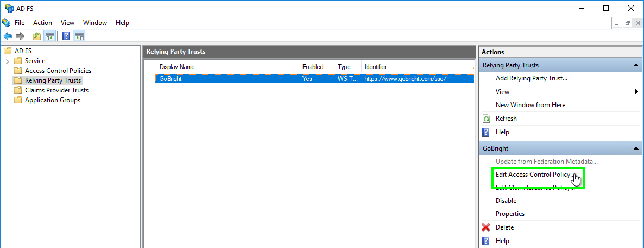Open the Window menu
This screenshot has width=644, height=248.
click(x=94, y=23)
